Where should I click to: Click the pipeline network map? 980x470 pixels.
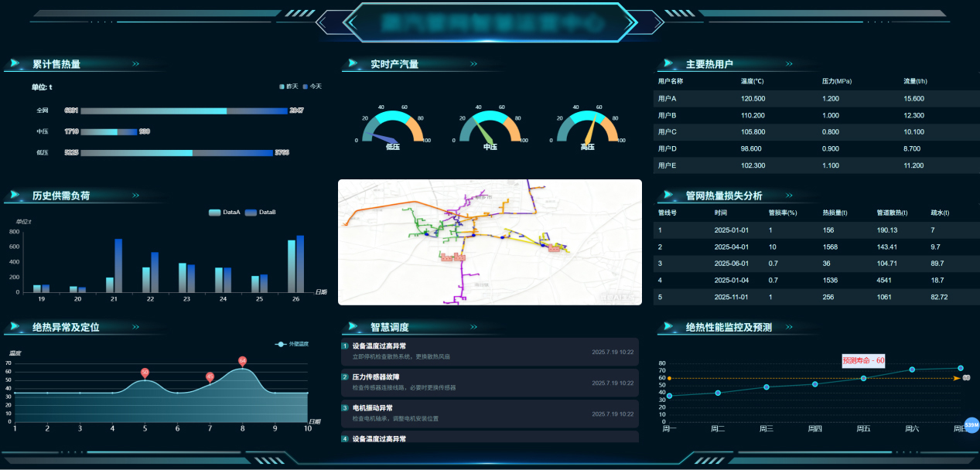490,242
